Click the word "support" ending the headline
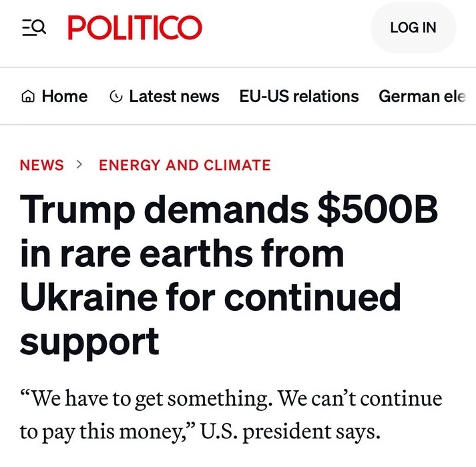 pos(89,341)
